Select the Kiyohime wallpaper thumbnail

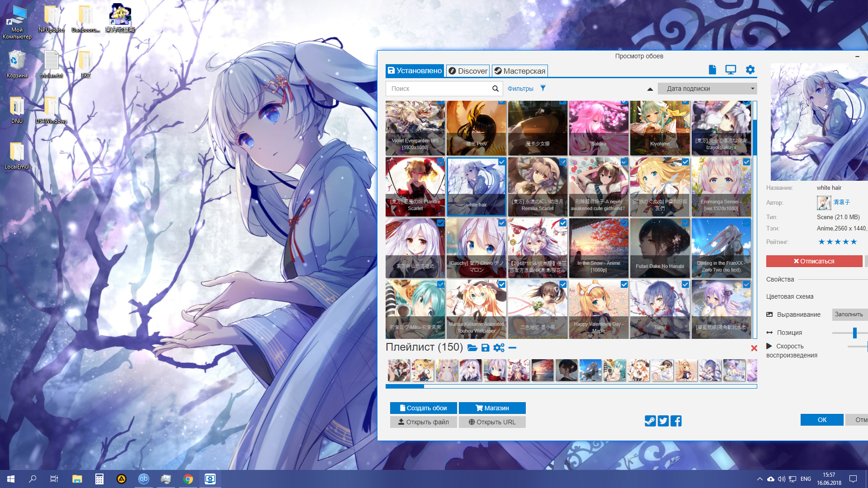coord(660,128)
